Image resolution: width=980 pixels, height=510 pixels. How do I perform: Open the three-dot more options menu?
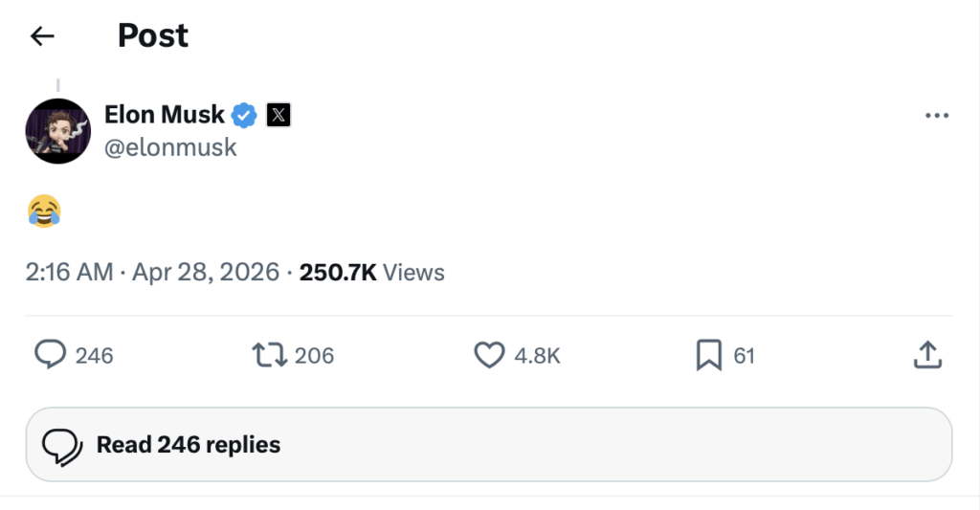(936, 116)
